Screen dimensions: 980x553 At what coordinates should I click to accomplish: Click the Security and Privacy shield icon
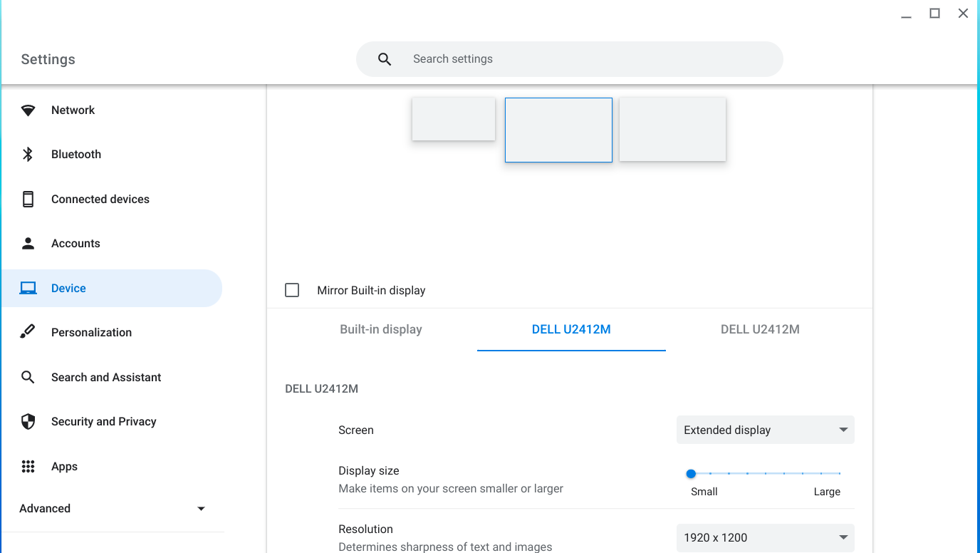pyautogui.click(x=28, y=422)
